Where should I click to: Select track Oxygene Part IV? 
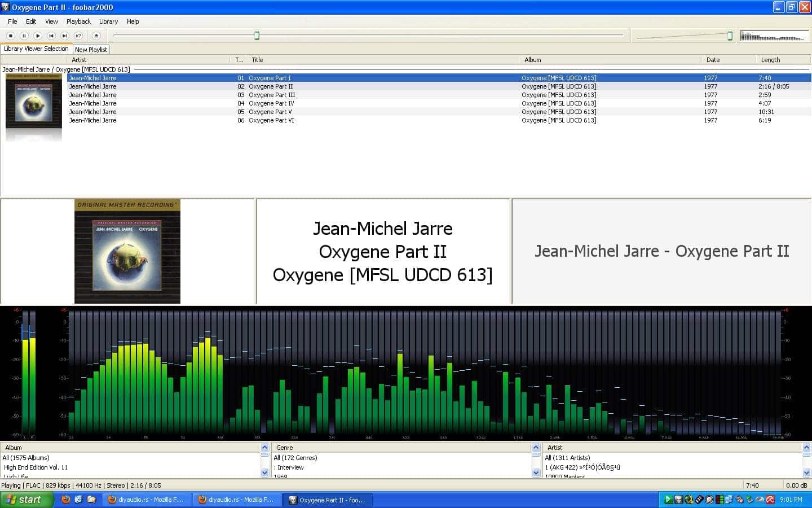(439, 103)
